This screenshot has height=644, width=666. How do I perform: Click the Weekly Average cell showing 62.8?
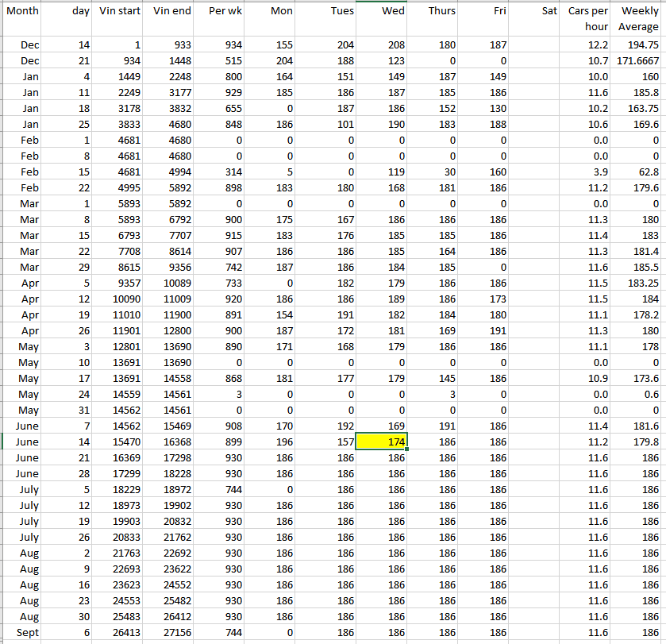[x=638, y=172]
